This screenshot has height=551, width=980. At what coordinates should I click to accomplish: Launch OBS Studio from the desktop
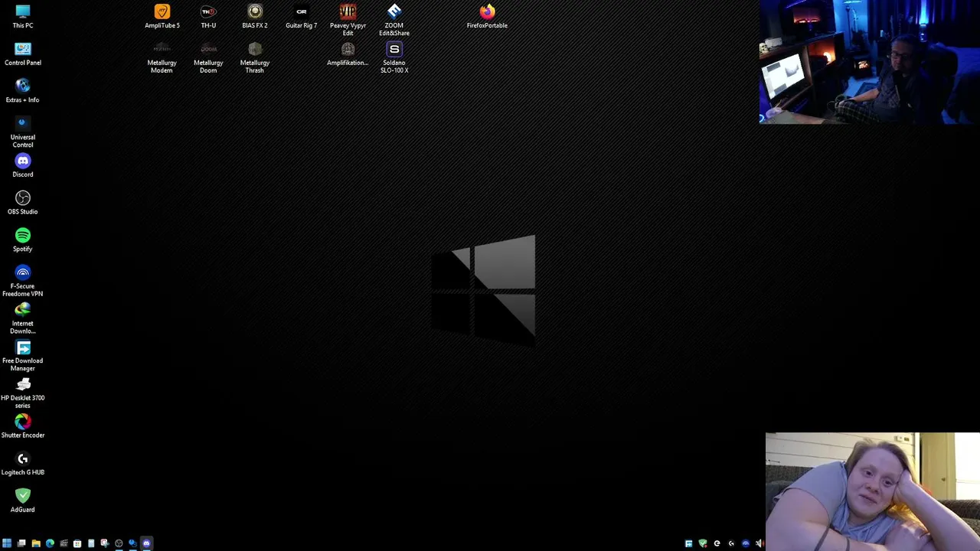pyautogui.click(x=23, y=203)
